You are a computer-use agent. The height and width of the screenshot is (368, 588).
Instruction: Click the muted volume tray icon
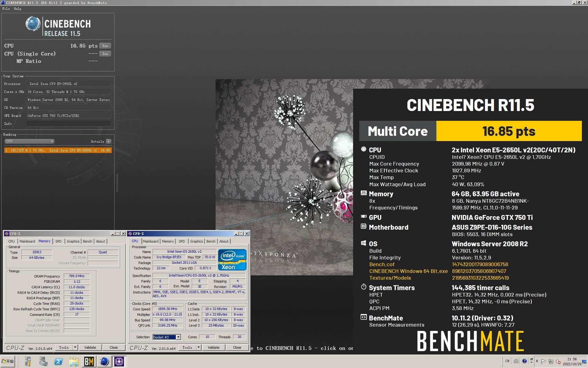(x=558, y=361)
